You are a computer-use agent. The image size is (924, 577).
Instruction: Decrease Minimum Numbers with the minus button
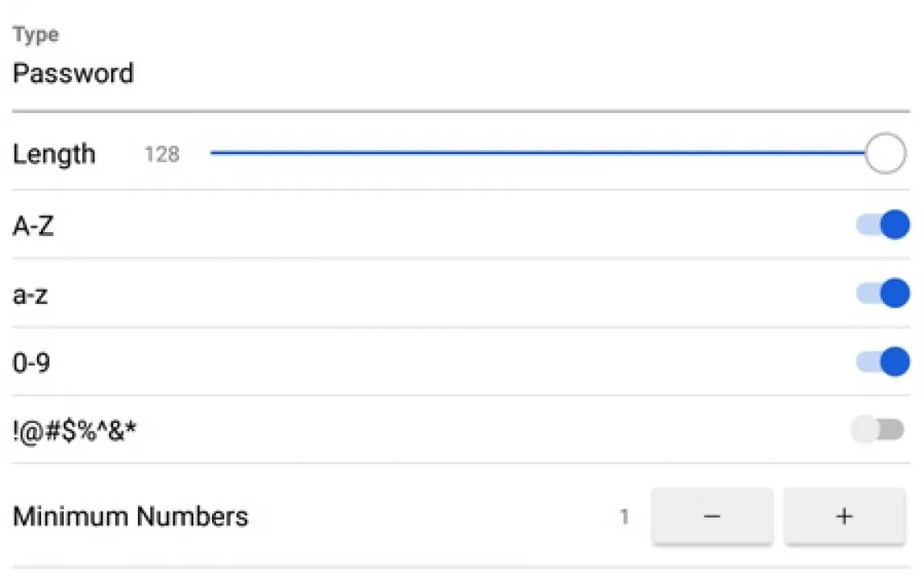click(x=712, y=517)
